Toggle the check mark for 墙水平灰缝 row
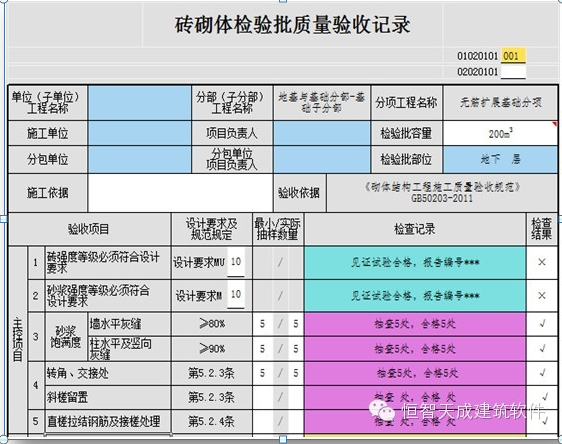Image resolution: width=562 pixels, height=444 pixels. pyautogui.click(x=542, y=324)
